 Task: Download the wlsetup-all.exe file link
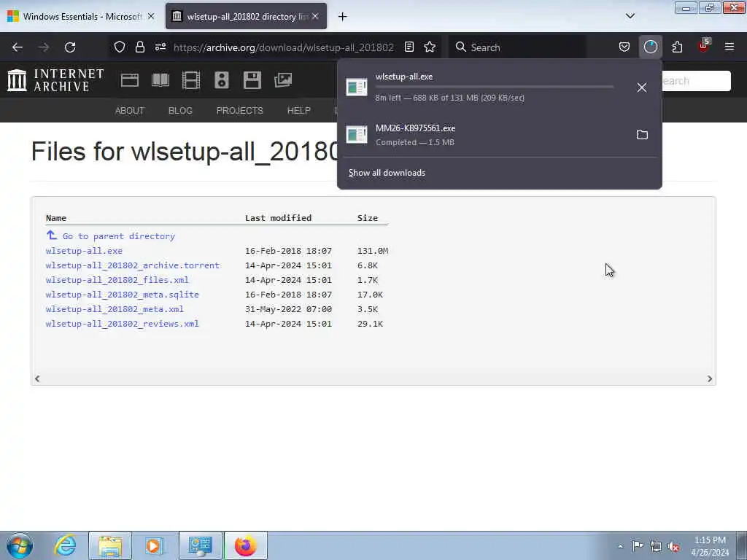(x=84, y=251)
